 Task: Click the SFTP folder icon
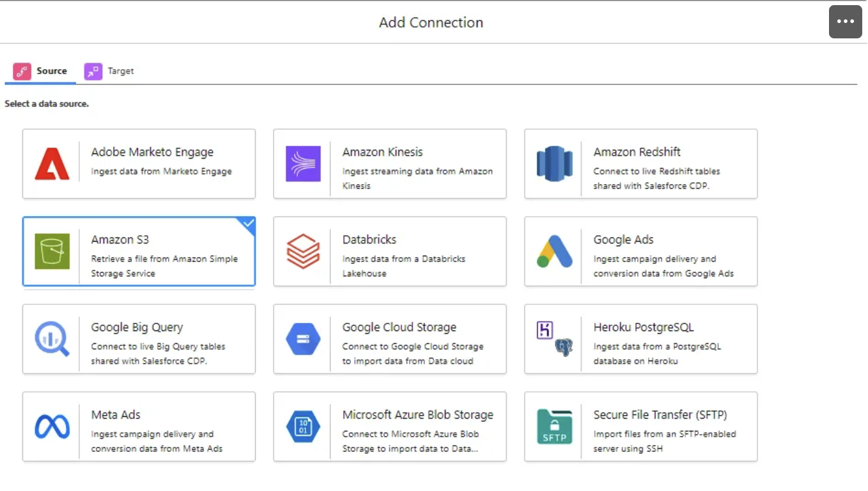click(554, 426)
